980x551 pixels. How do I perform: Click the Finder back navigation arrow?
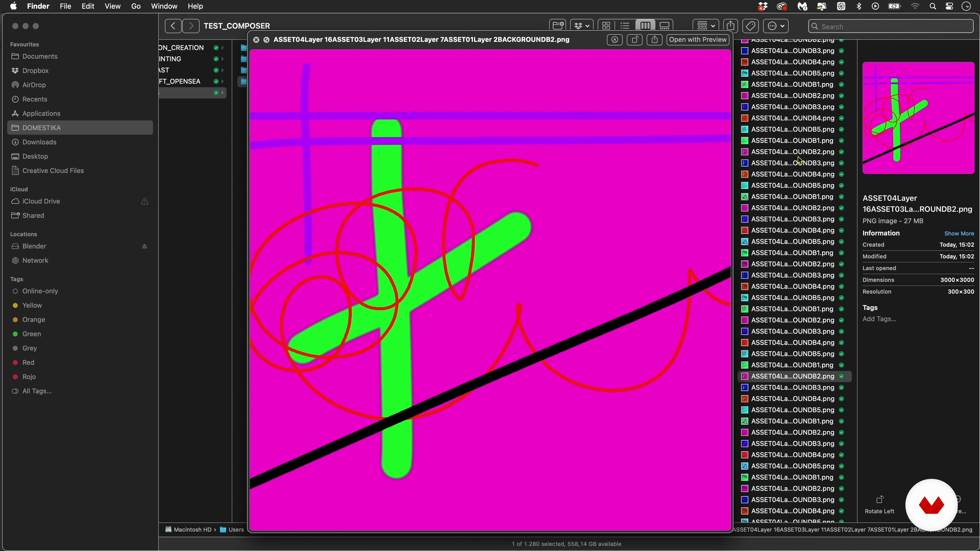click(x=173, y=26)
